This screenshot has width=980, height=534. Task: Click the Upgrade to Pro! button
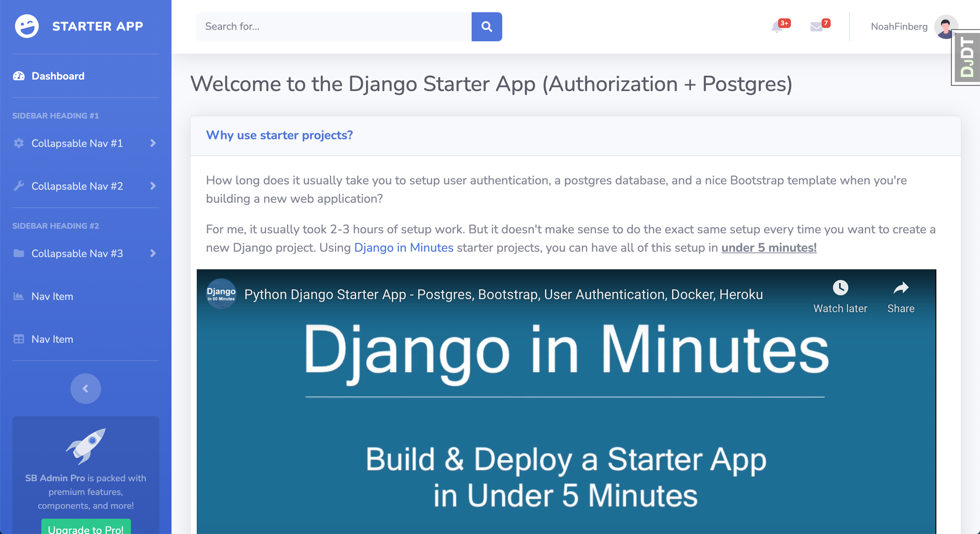point(86,528)
